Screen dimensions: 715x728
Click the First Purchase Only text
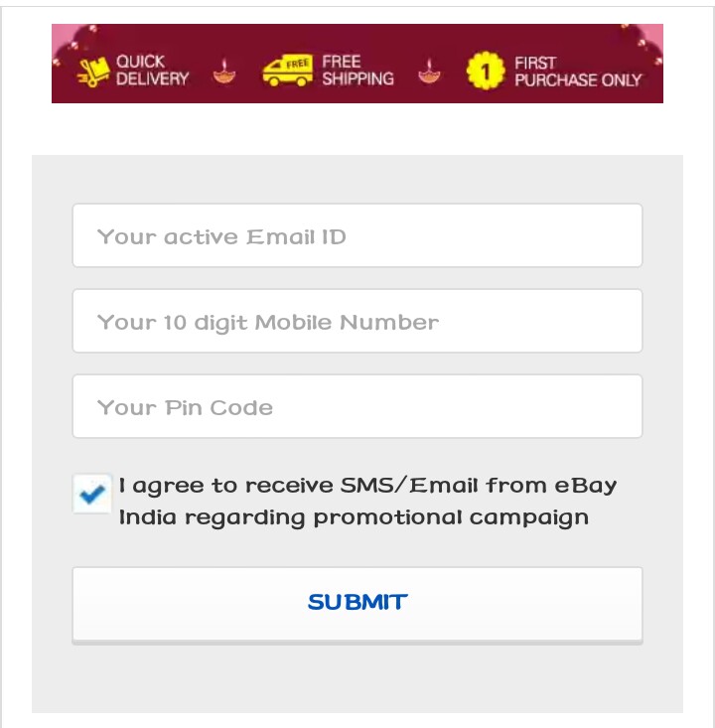point(578,71)
